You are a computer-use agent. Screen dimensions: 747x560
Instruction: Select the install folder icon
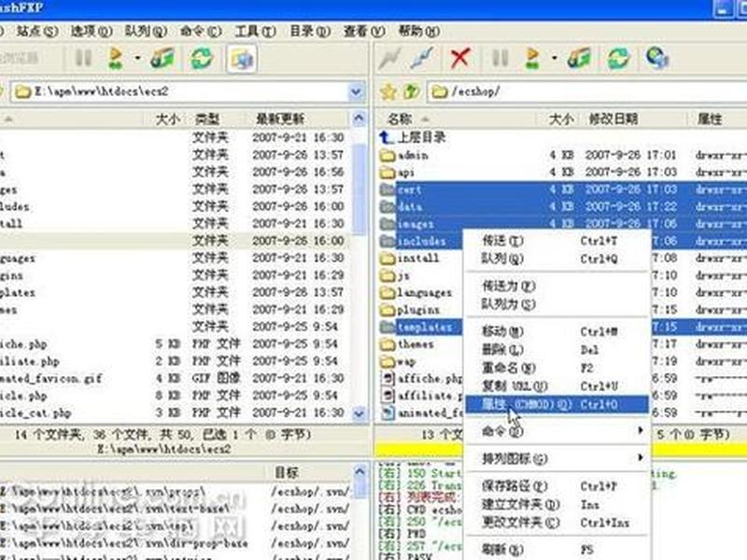click(x=388, y=259)
